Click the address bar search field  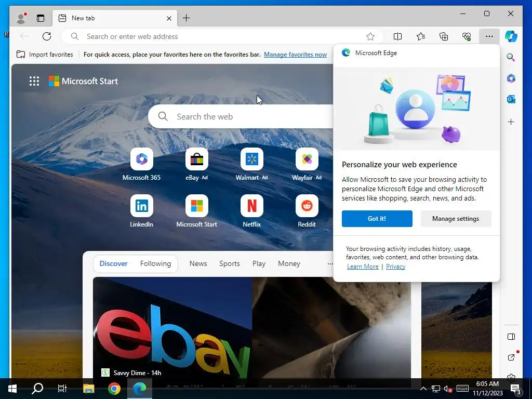pyautogui.click(x=222, y=36)
